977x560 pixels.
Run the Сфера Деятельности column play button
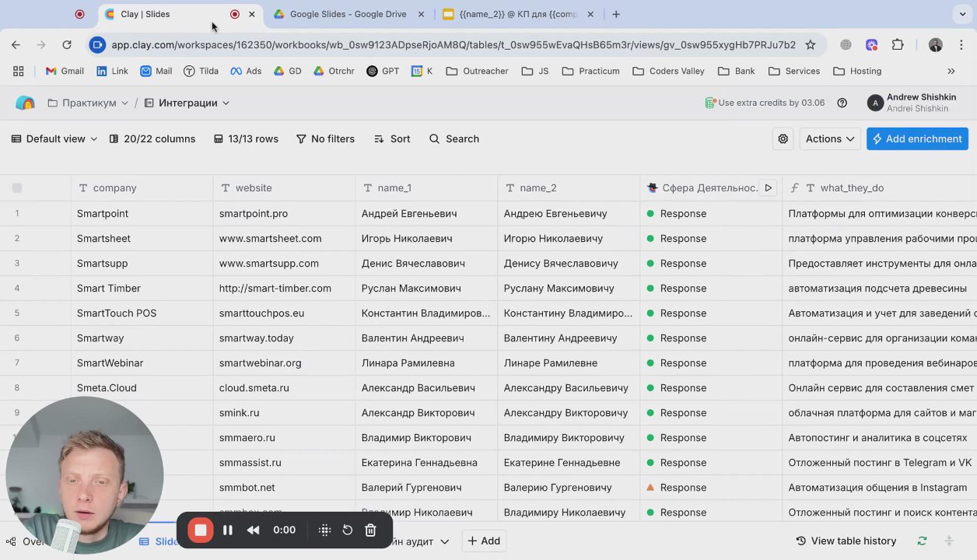click(x=768, y=187)
